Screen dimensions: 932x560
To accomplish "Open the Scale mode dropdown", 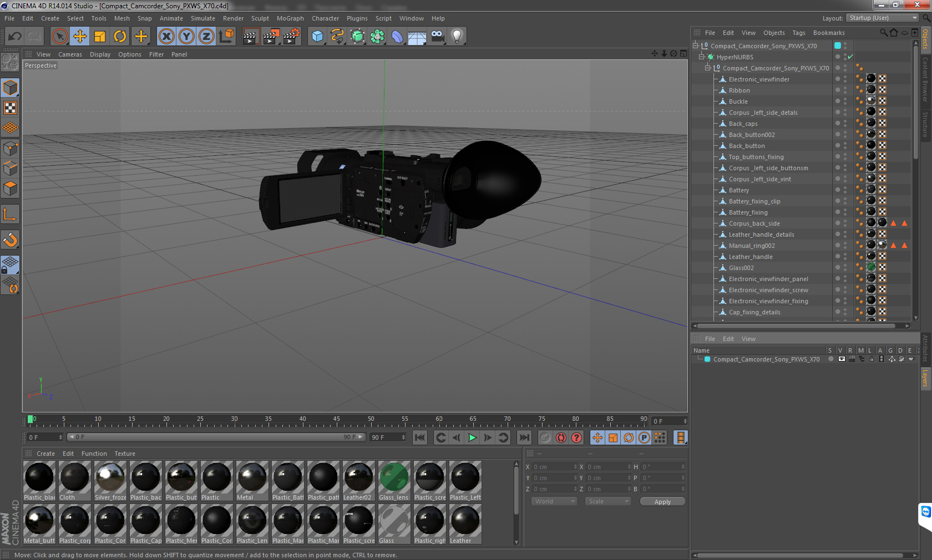I will 609,501.
